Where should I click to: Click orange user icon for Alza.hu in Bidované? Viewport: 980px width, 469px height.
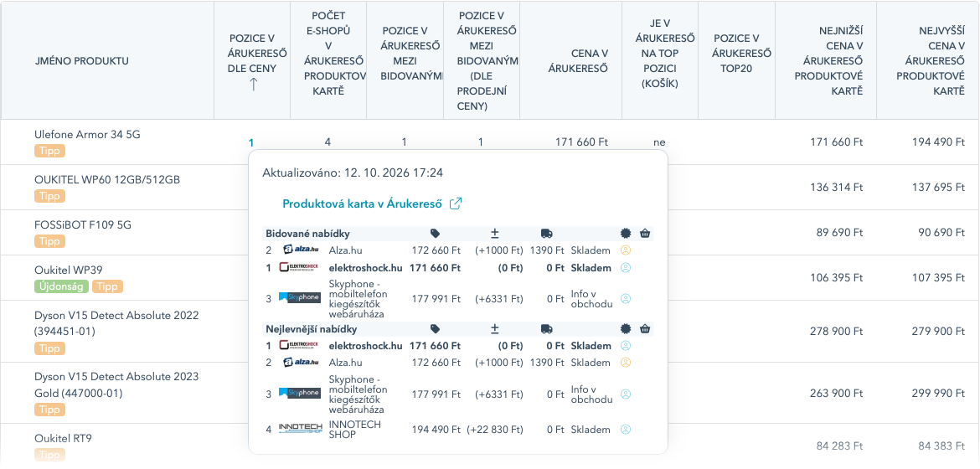(626, 250)
